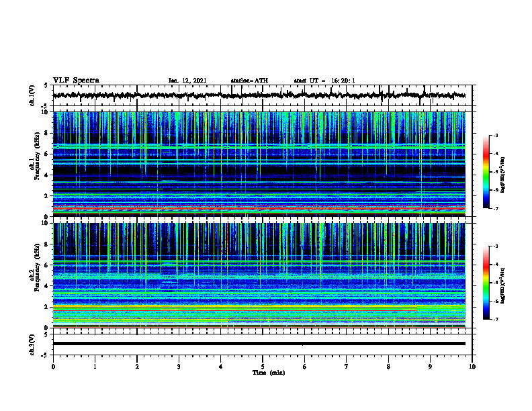The height and width of the screenshot is (411, 532).
Task: Click the ch.2 "Frequency (kHz)" axis label
Action: coord(37,267)
